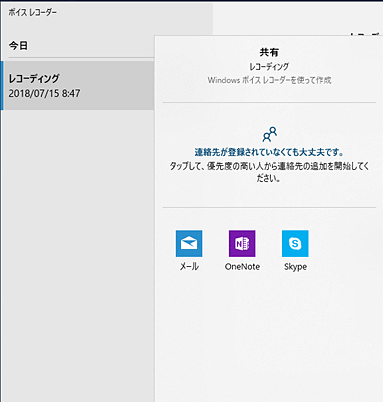Click the 2018/07/15 8:47 timestamp
Screen dimensions: 384x403
click(44, 93)
